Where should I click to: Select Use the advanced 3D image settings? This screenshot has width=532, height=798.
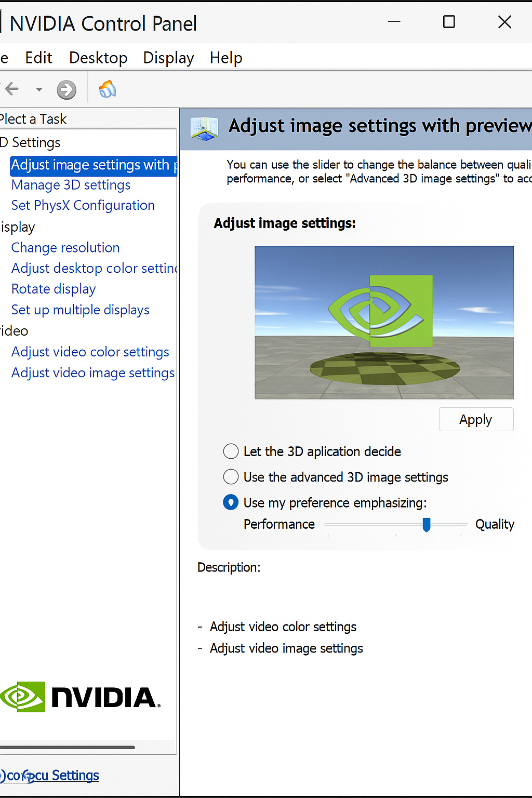231,476
